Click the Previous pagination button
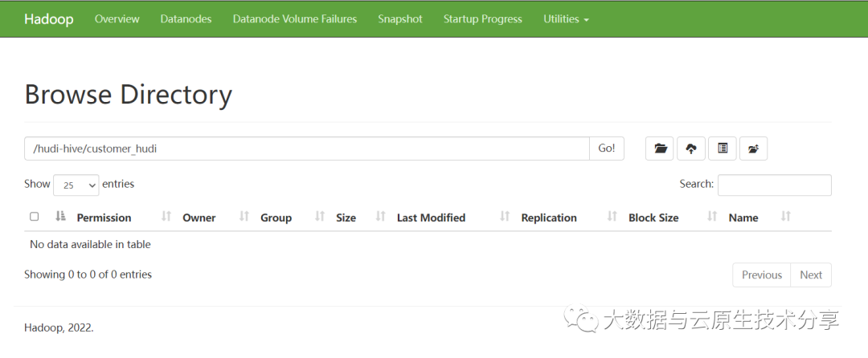This screenshot has height=358, width=868. 761,275
